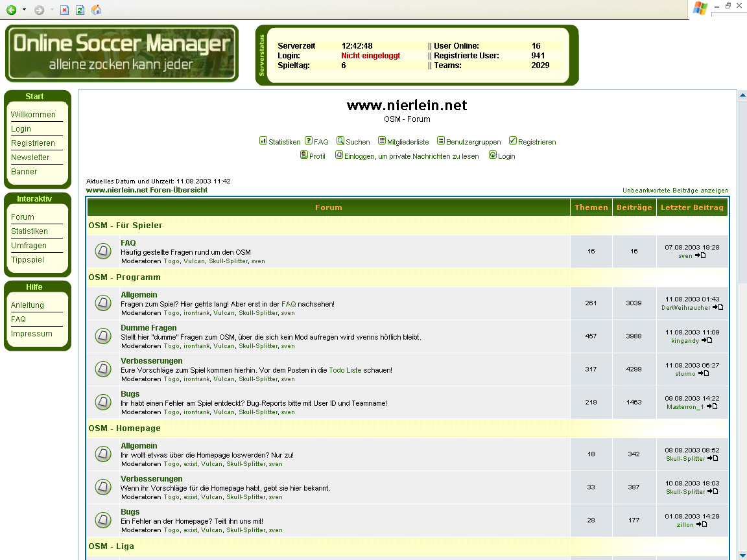The image size is (747, 560).
Task: Click the Dumme Fragen forum folder icon
Action: click(x=103, y=336)
